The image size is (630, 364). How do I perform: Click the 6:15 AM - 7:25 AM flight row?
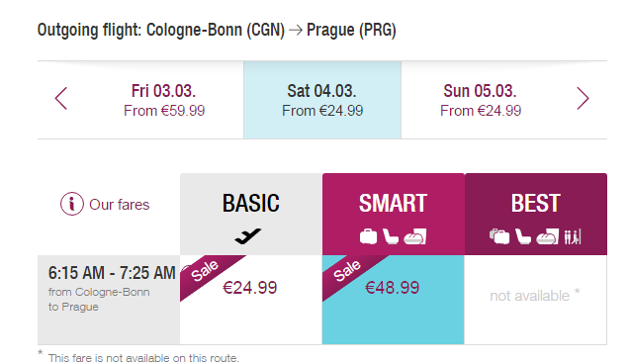point(109,300)
